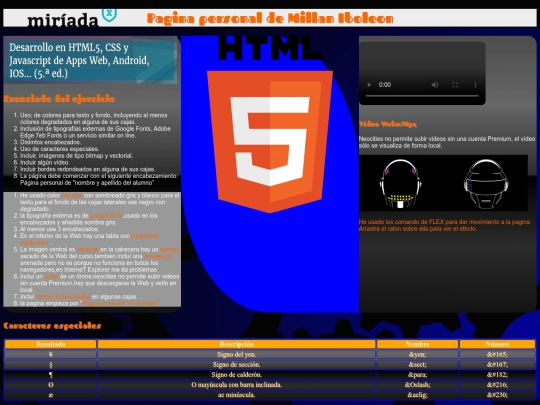Click the cell '&sect;'

pyautogui.click(x=417, y=364)
